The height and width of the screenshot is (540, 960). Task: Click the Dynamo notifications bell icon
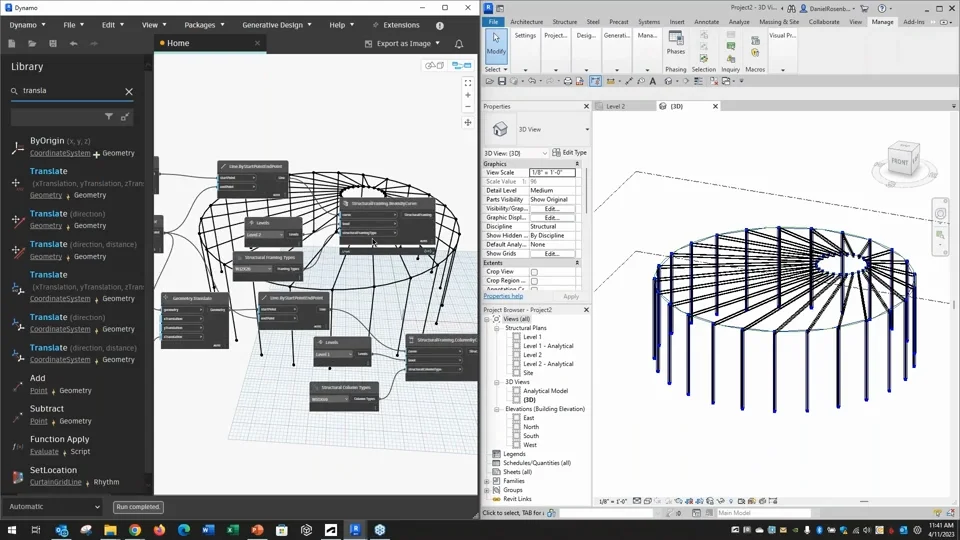[x=459, y=44]
